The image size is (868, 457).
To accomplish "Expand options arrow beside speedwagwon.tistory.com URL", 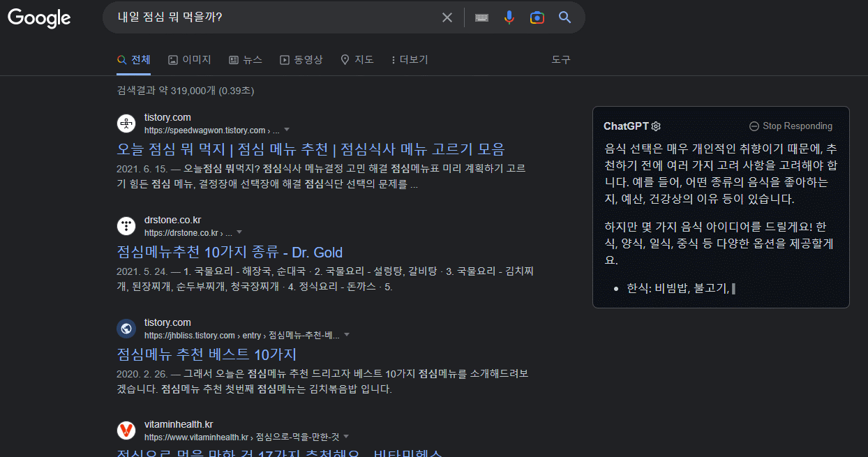I will point(286,130).
